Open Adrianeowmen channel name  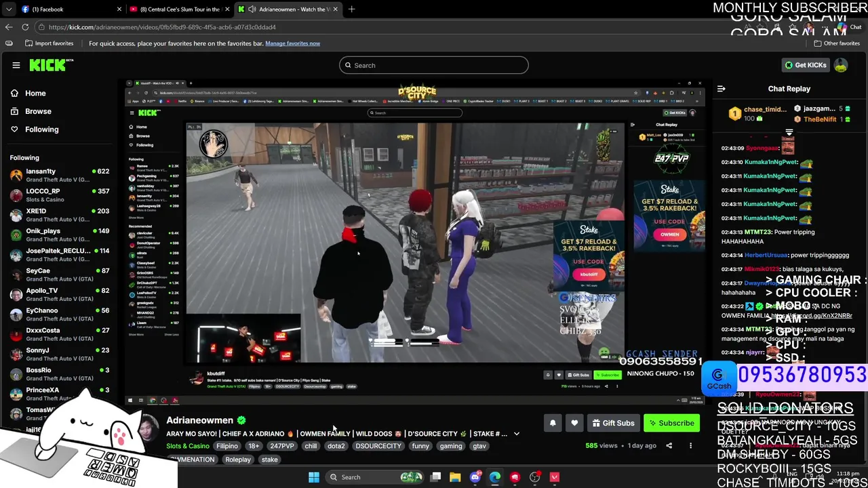click(199, 420)
